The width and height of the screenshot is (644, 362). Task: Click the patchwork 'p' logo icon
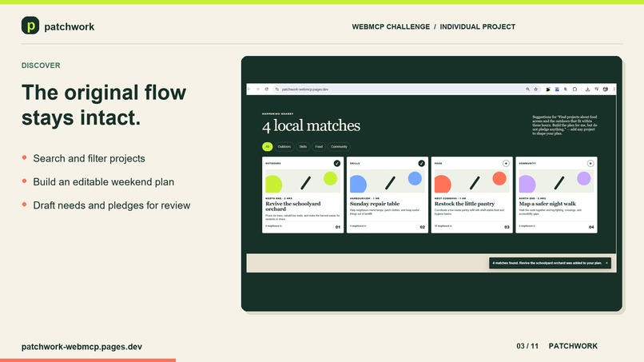(30, 26)
